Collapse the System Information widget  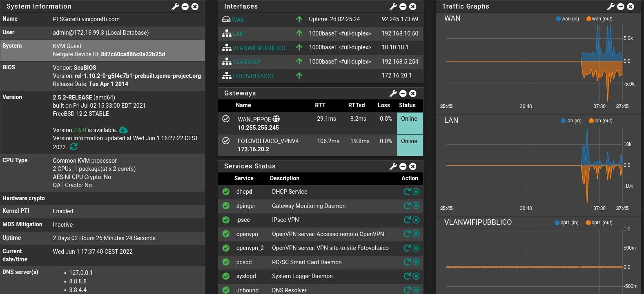(x=185, y=7)
